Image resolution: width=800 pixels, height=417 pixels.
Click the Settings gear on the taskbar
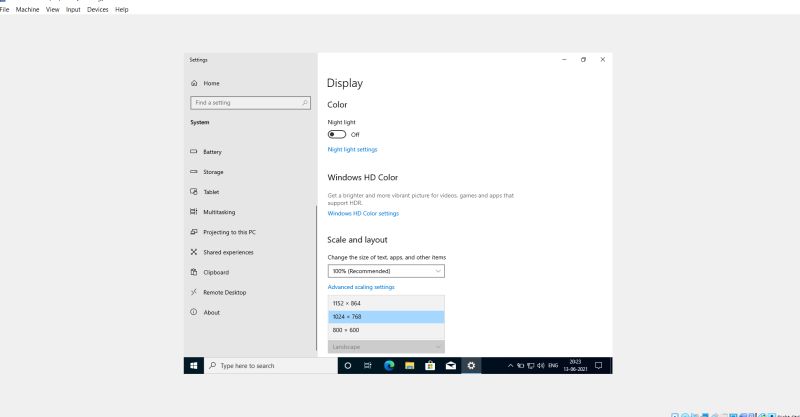pyautogui.click(x=471, y=365)
